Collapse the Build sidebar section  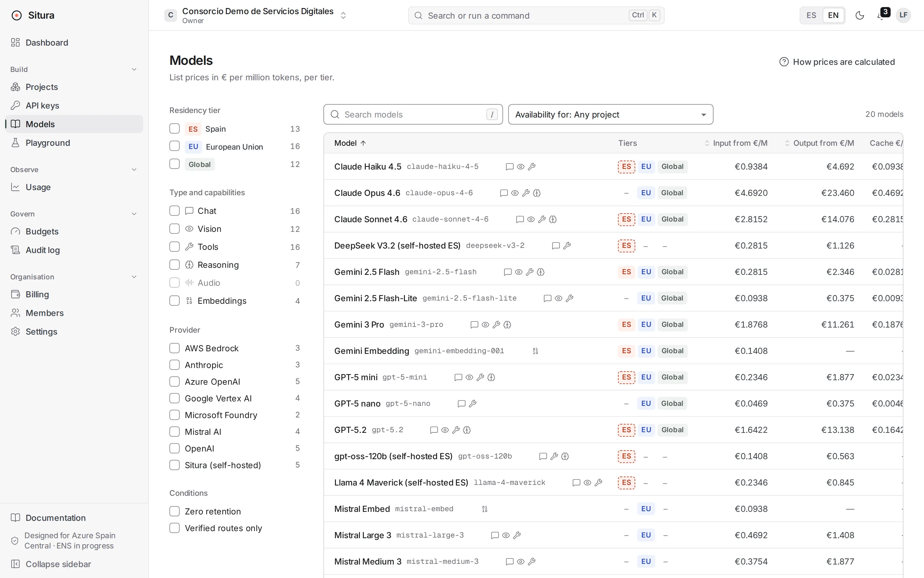[134, 69]
